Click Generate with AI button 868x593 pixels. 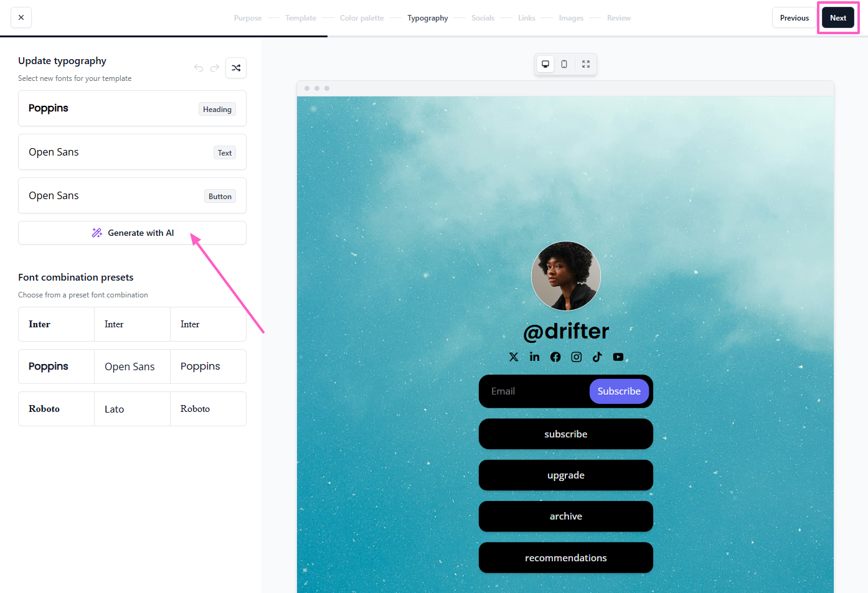[x=132, y=233]
